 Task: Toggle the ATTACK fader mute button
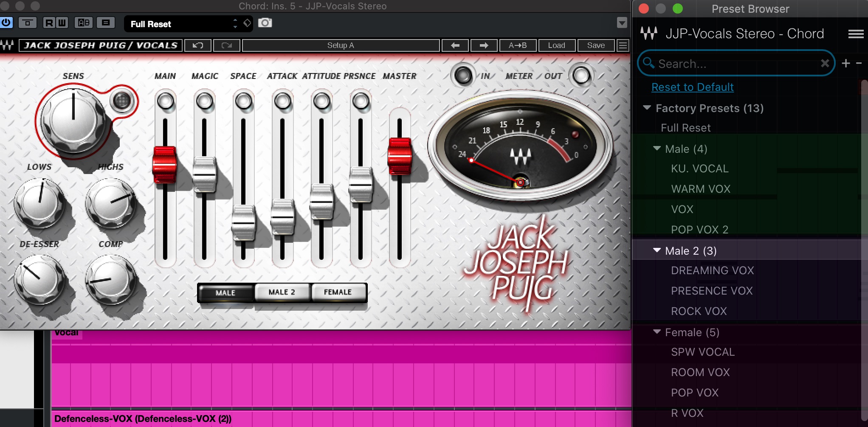pos(283,101)
